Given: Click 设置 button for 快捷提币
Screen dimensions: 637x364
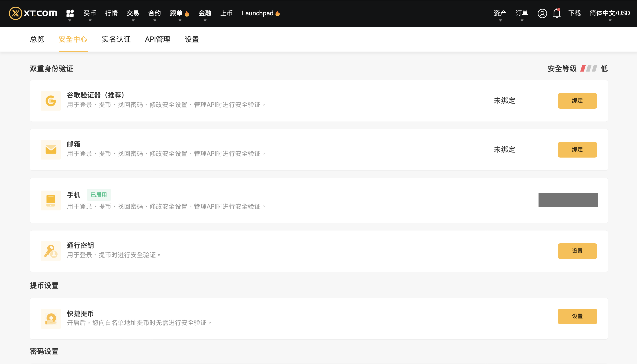Looking at the screenshot, I should click(577, 316).
